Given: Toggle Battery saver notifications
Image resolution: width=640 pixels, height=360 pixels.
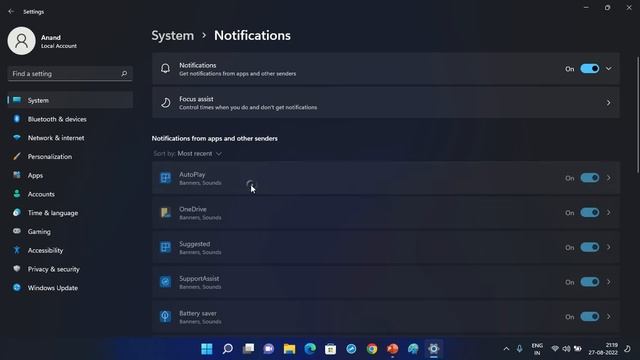Looking at the screenshot, I should click(590, 316).
